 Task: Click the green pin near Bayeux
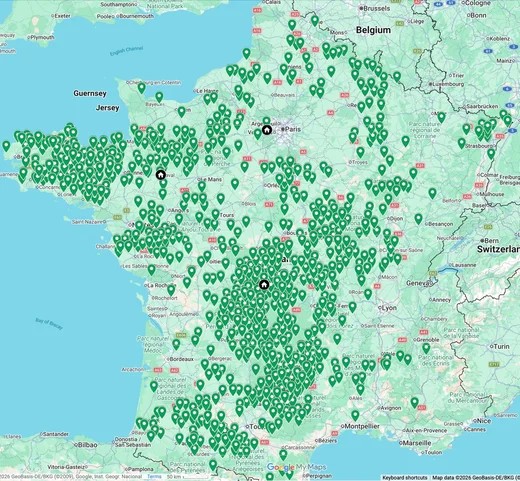pos(159,97)
